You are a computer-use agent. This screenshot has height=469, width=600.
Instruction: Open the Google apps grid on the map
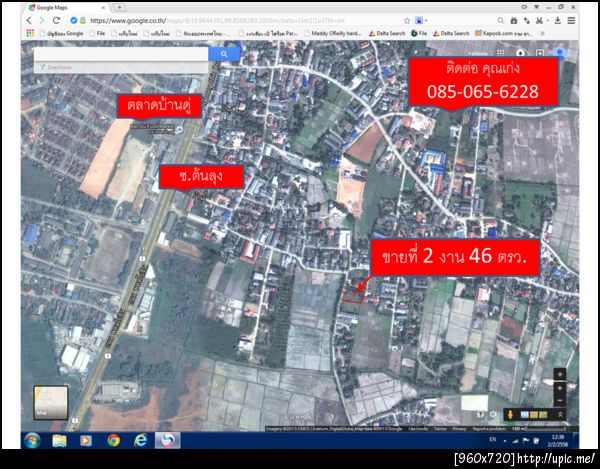(x=501, y=53)
